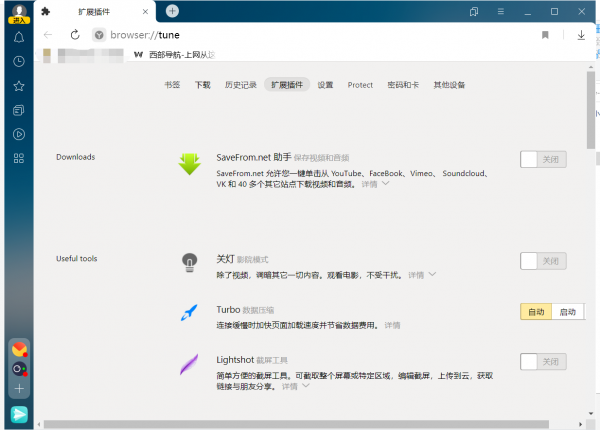Toggle SaveFrom.net helper switch on
This screenshot has width=600, height=430.
click(x=543, y=160)
